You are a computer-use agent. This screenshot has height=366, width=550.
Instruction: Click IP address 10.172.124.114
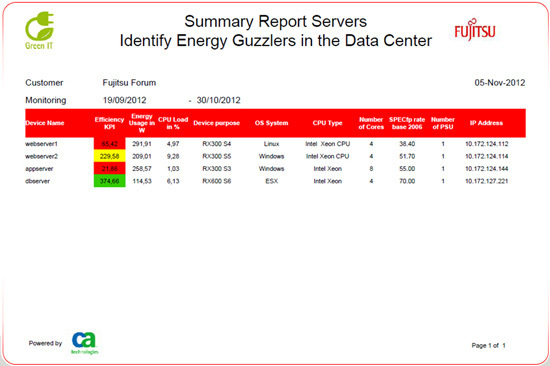click(x=487, y=156)
